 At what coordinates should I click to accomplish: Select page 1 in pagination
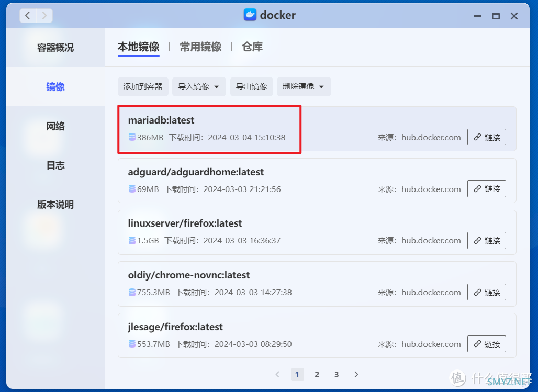click(x=297, y=375)
